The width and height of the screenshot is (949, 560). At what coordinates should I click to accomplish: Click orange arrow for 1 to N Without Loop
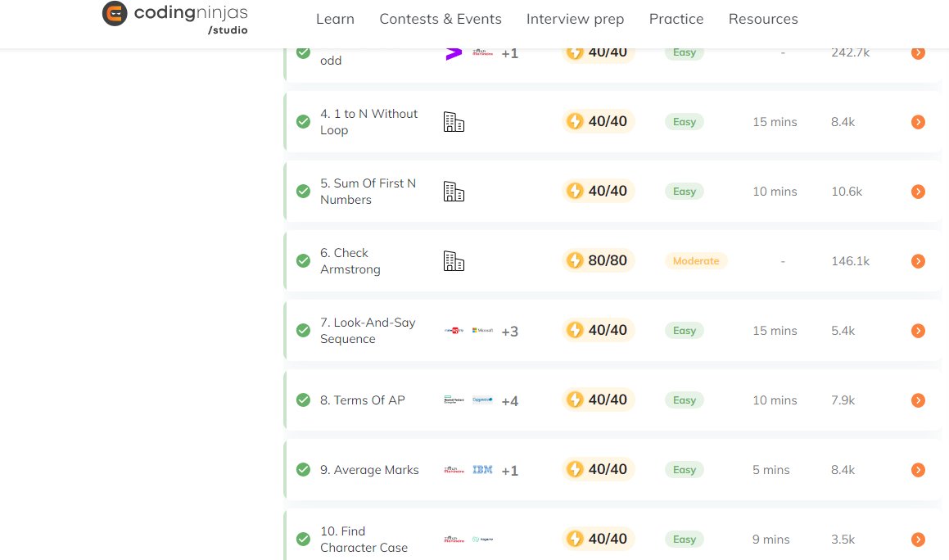point(918,122)
